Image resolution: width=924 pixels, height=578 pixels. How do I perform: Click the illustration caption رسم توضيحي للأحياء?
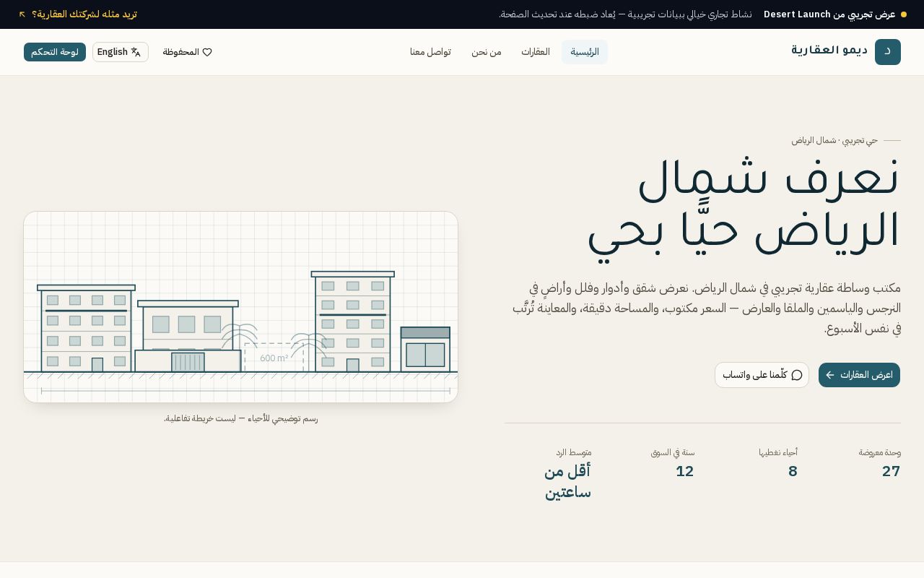[241, 418]
